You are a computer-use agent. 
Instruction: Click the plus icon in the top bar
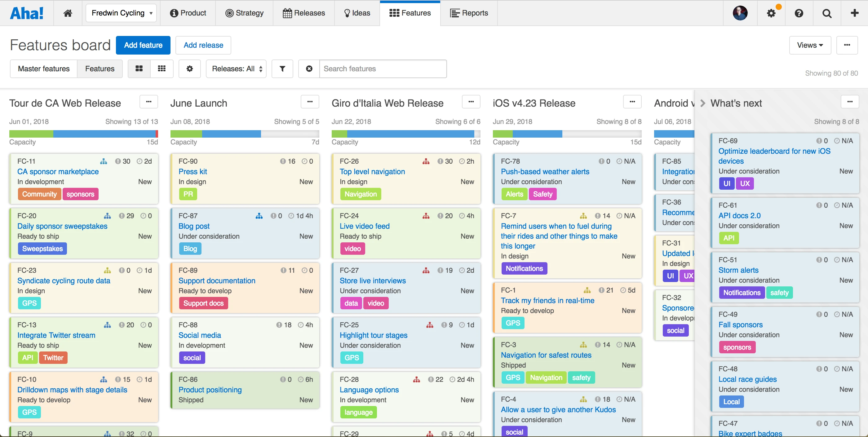tap(854, 13)
